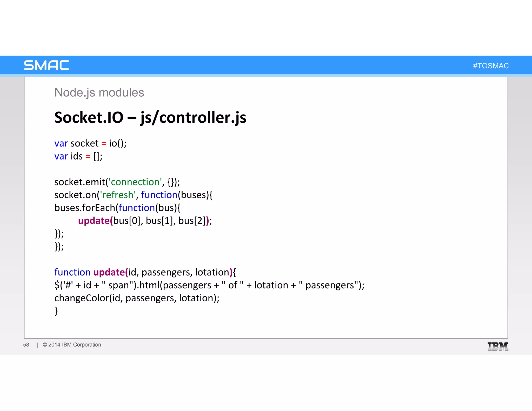532x411 pixels.
Task: Click the buses.forEach(function(bus){ line
Action: pyautogui.click(x=117, y=208)
